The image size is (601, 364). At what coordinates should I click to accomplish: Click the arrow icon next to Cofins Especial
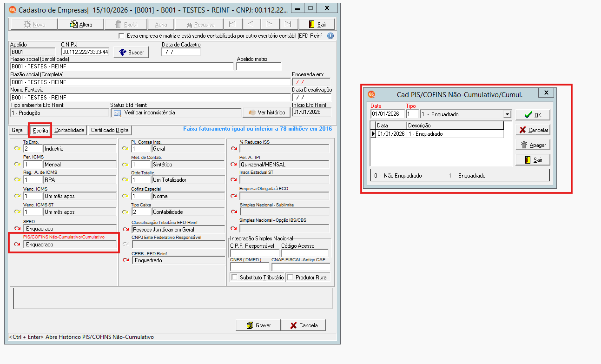click(125, 196)
